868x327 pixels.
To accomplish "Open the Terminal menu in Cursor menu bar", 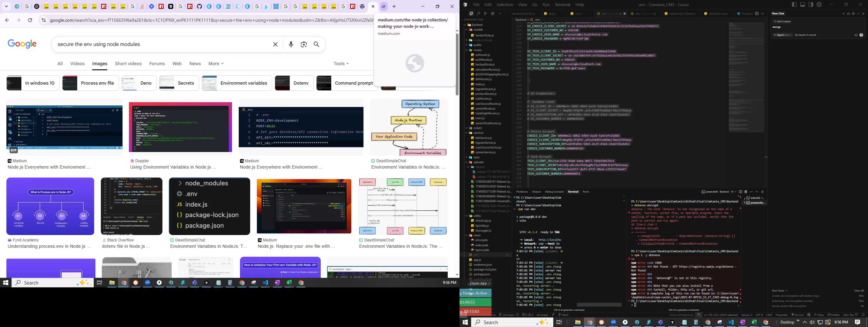I will [x=562, y=5].
